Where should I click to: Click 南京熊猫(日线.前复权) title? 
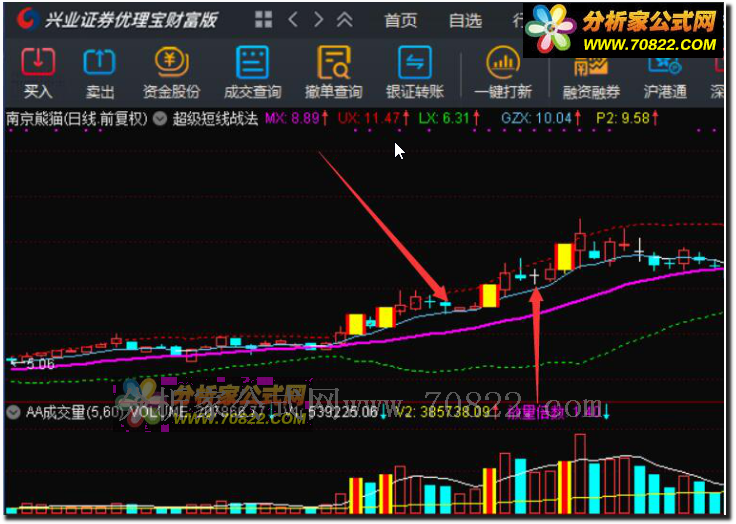[x=77, y=119]
